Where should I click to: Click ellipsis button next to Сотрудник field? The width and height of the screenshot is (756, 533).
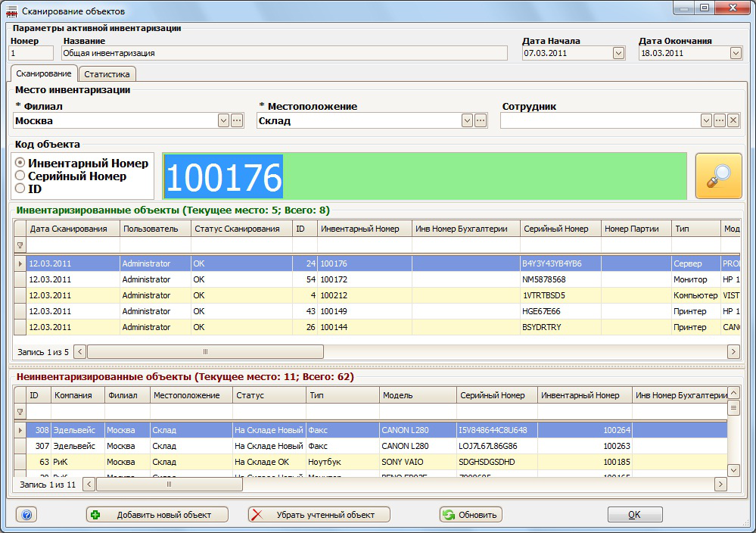click(720, 120)
